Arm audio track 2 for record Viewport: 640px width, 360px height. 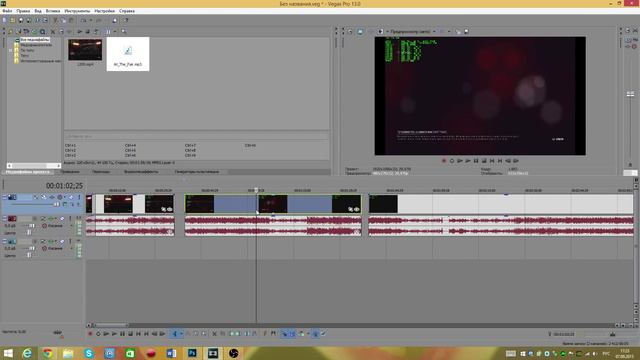(x=35, y=219)
